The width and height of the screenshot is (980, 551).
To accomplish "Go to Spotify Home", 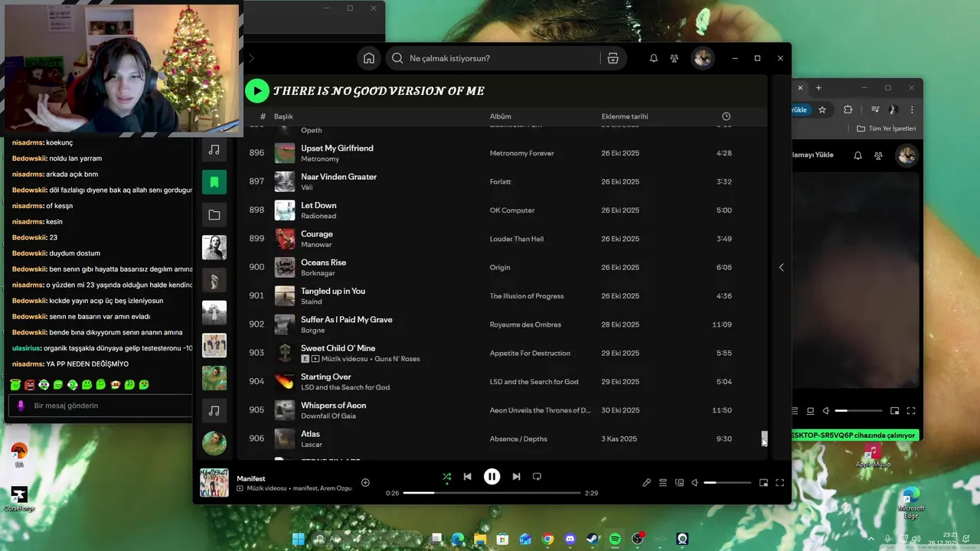I will click(369, 58).
